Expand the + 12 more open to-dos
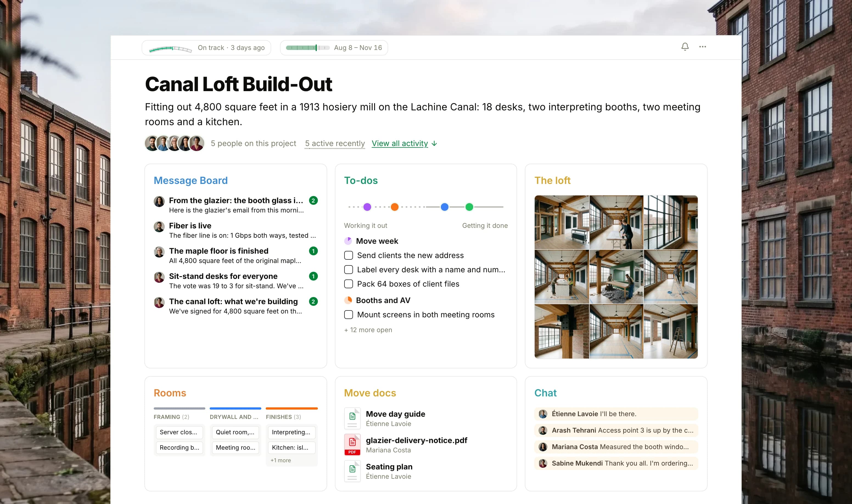Screen dimensions: 852x504 click(368, 330)
